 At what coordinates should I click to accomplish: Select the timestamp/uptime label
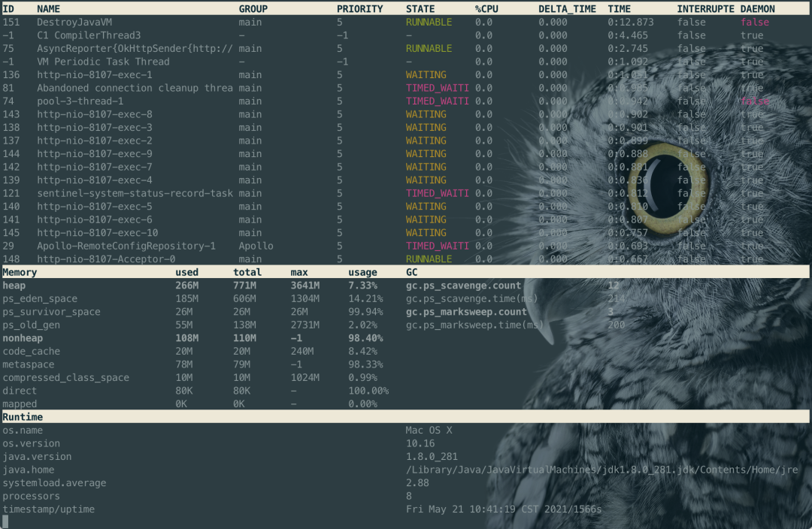pyautogui.click(x=49, y=509)
